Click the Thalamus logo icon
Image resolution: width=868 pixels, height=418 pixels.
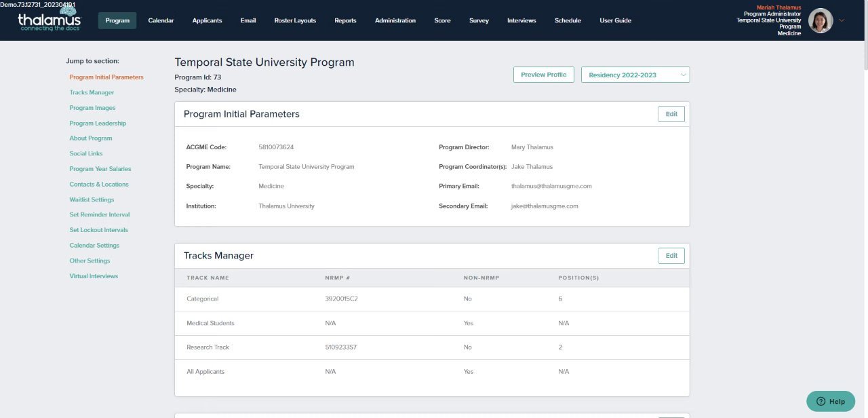tap(50, 20)
